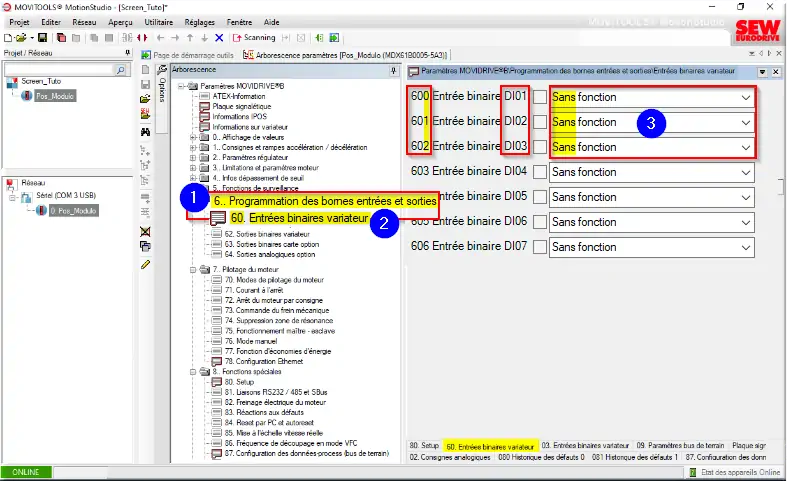This screenshot has width=787, height=481.
Task: Open the Editer menu
Action: tap(51, 22)
